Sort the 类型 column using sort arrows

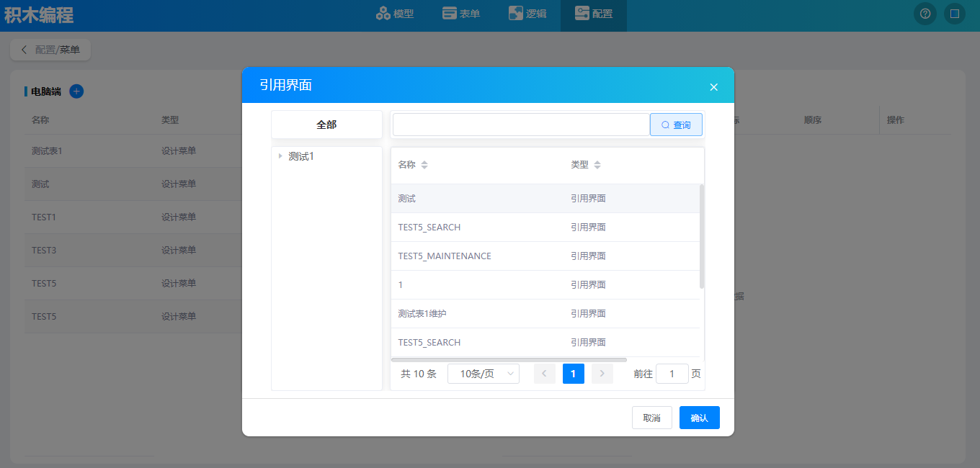coord(597,165)
